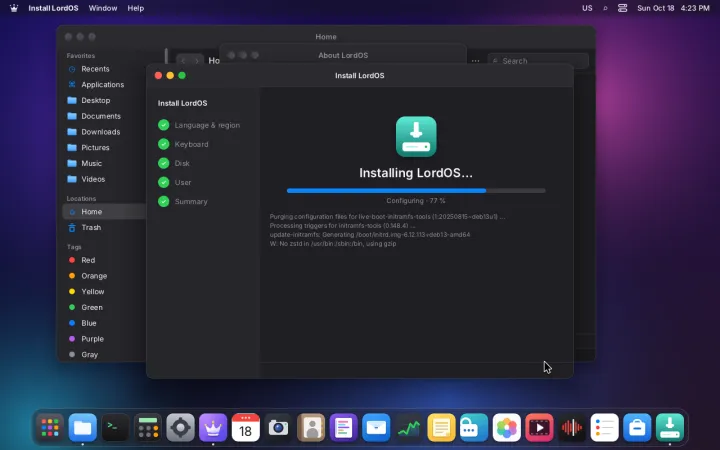Open the search icon in menu bar
The height and width of the screenshot is (450, 720).
605,8
